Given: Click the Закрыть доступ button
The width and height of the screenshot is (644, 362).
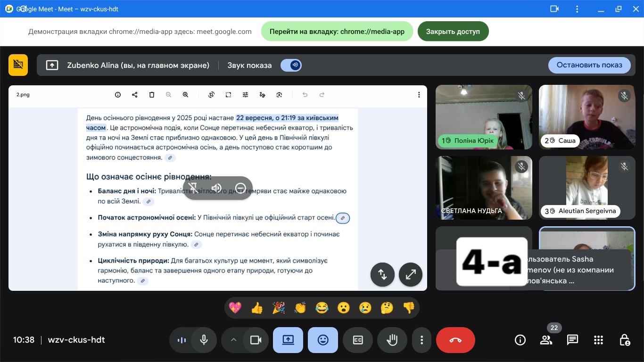Looking at the screenshot, I should (x=453, y=32).
